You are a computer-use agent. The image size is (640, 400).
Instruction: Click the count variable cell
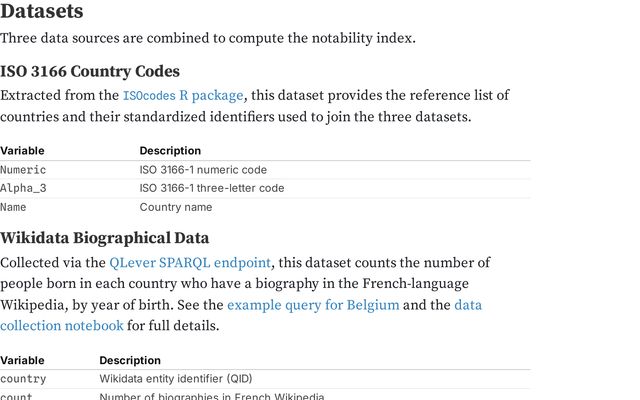point(16,397)
